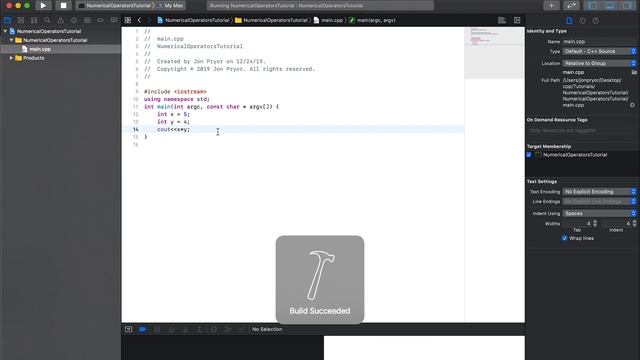Choose My Mac run destination
This screenshot has height=360, width=640.
tap(171, 6)
